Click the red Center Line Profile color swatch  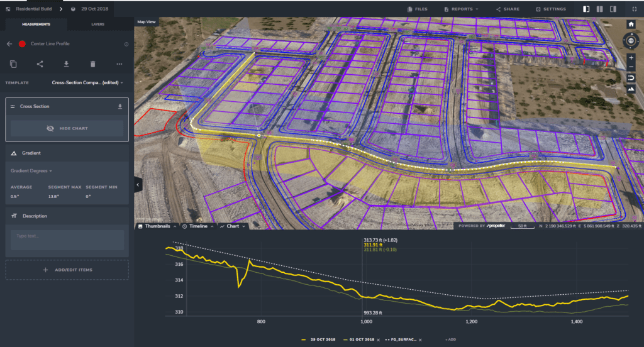pyautogui.click(x=22, y=44)
